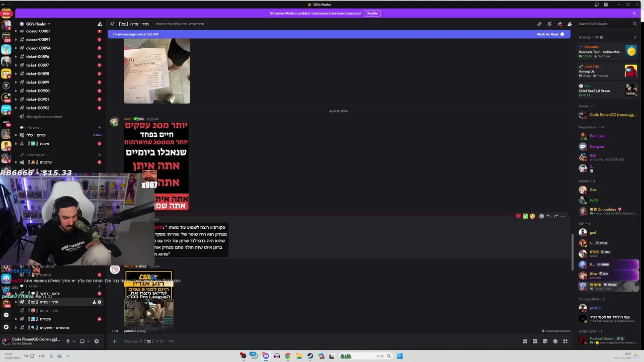
Task: Open the gift icon in message bar
Action: (x=525, y=341)
